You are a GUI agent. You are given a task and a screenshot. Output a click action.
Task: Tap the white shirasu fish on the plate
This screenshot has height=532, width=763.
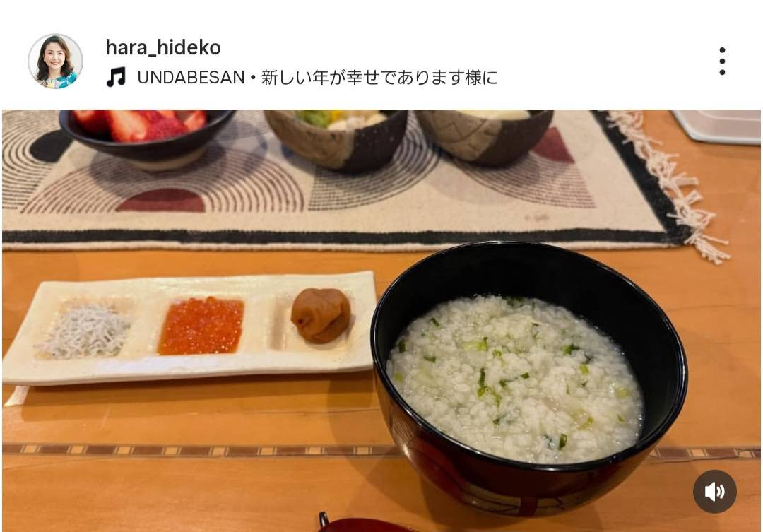tap(84, 331)
